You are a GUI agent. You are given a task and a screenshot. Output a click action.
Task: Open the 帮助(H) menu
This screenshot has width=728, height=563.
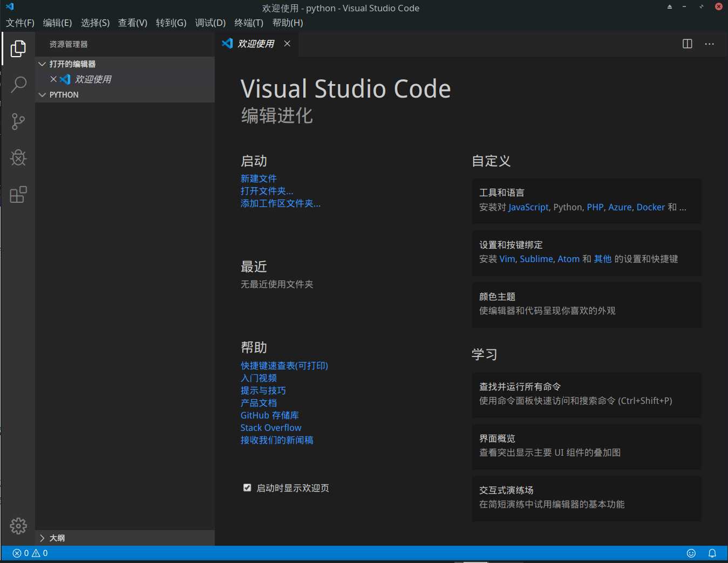[x=288, y=23]
